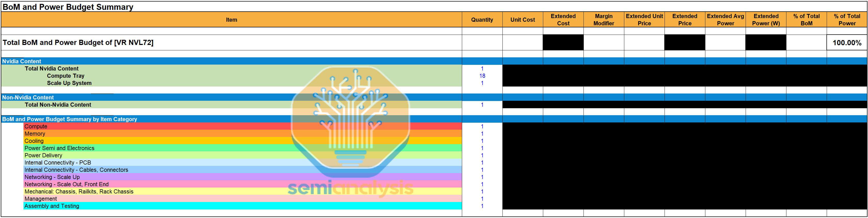Click quantity 1 for Internal Connectivity - Cables, Connectors
Viewport: 868px width, 218px height.
click(482, 170)
